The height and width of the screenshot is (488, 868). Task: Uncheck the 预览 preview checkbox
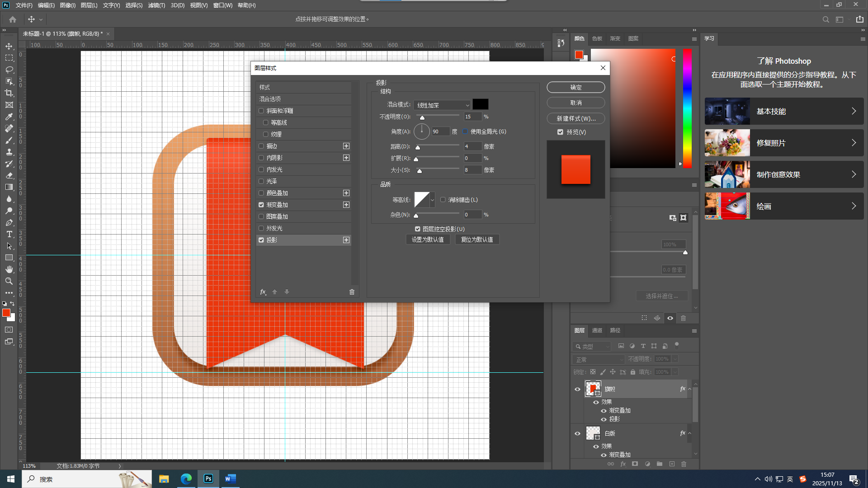(560, 132)
